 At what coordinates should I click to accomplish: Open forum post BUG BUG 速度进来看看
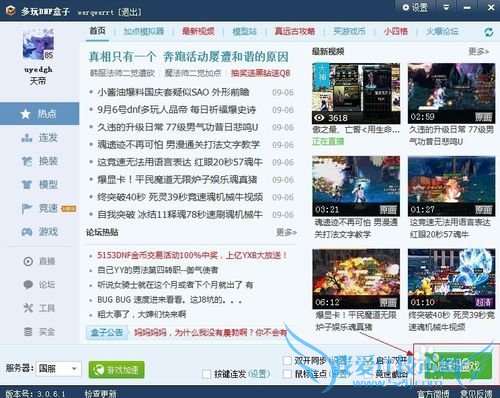pos(169,300)
